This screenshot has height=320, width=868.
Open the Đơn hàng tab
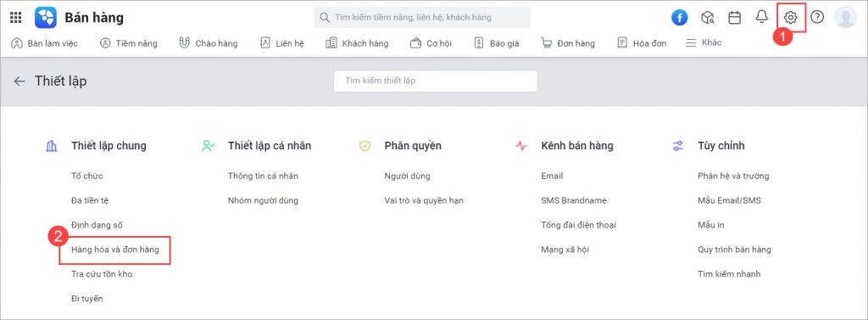(568, 43)
